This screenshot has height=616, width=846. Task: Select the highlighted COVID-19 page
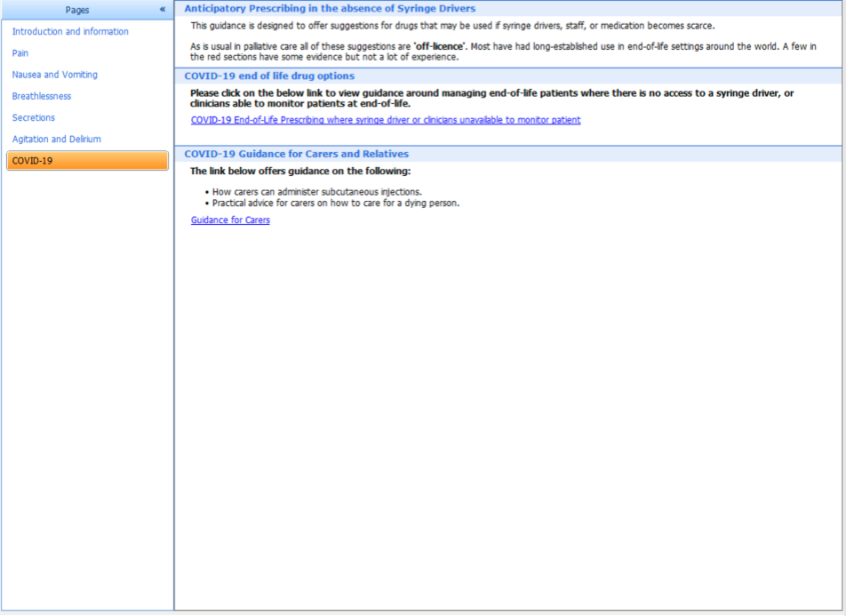click(x=87, y=161)
